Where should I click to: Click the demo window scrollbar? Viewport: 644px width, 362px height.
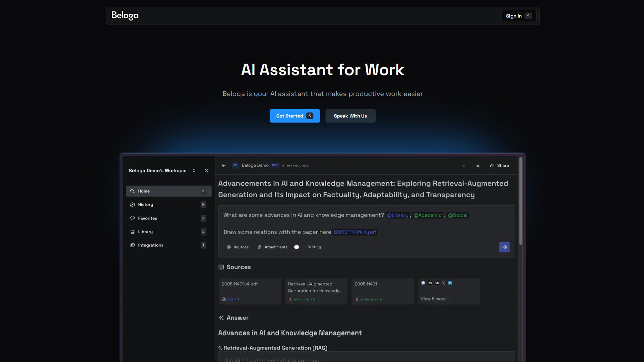(x=521, y=201)
